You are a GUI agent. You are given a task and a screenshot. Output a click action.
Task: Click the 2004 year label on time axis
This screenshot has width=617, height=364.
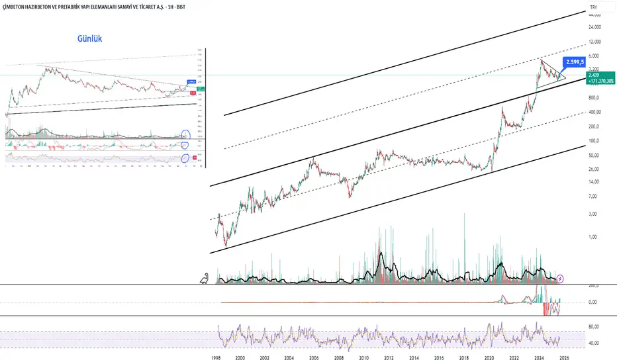pyautogui.click(x=289, y=358)
